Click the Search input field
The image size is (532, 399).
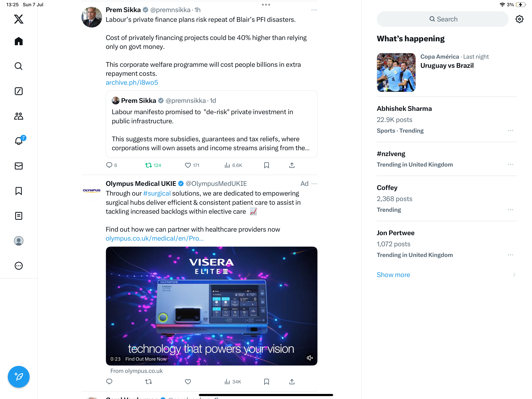coord(442,19)
